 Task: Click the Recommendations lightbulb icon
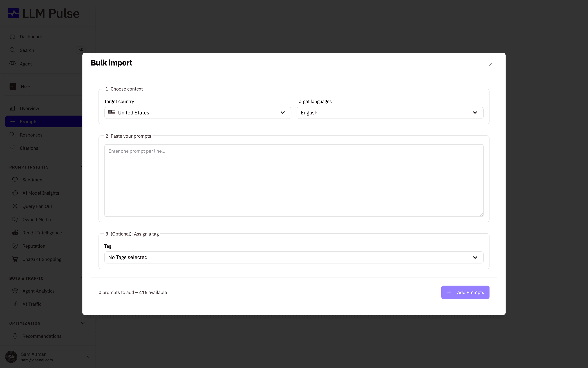(15, 336)
